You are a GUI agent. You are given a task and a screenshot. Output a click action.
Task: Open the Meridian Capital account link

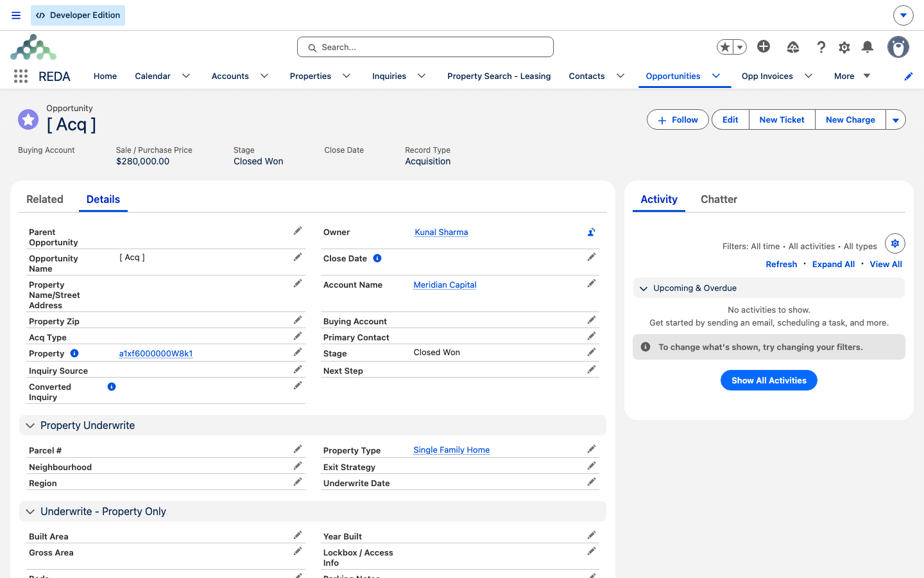tap(445, 285)
